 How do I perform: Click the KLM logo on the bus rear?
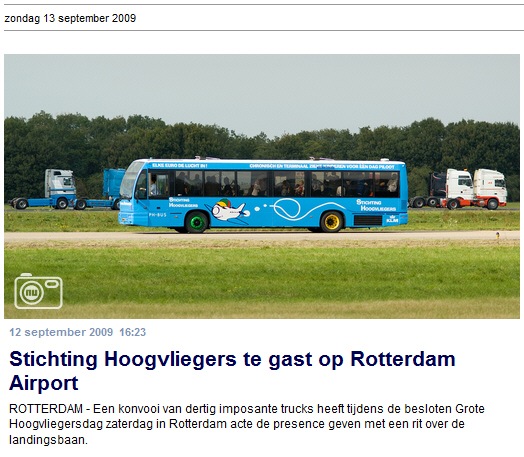coord(392,219)
